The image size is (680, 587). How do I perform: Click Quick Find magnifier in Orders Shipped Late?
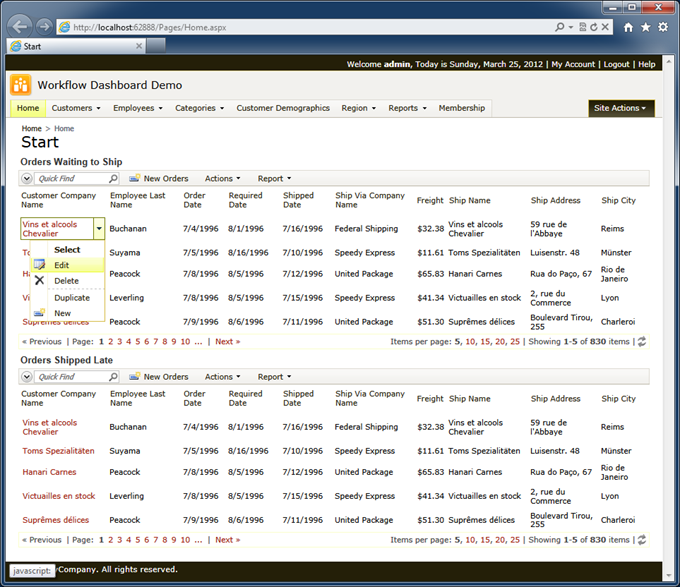pos(113,376)
